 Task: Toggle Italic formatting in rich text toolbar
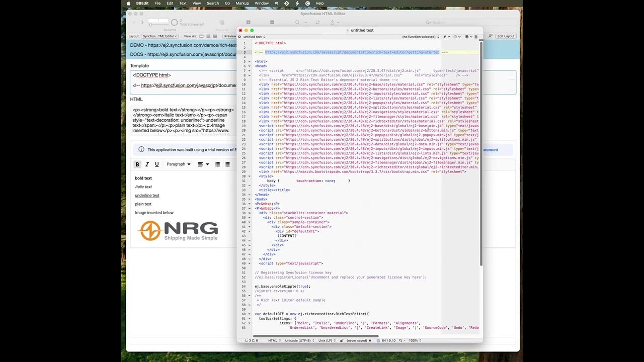(147, 164)
